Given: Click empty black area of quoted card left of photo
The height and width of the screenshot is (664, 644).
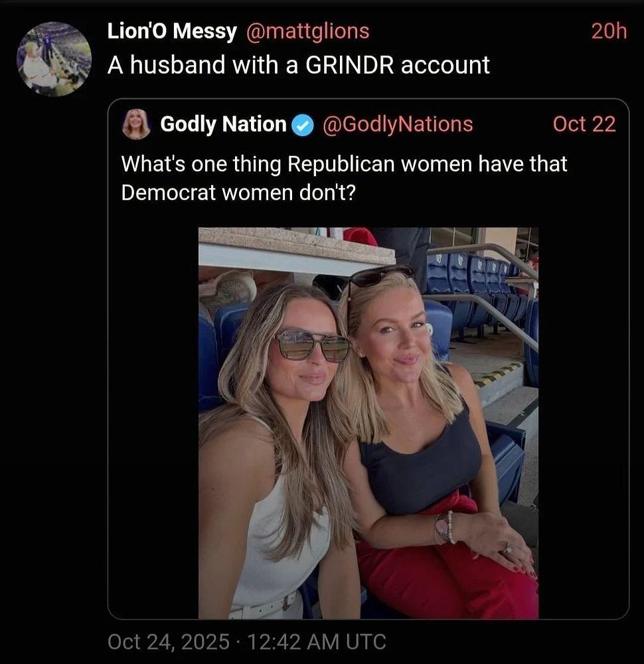Looking at the screenshot, I should (153, 424).
